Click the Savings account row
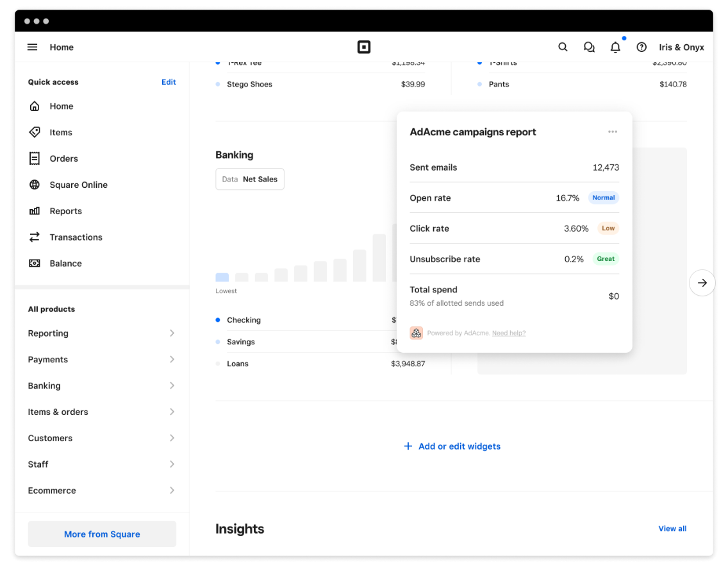The image size is (728, 565). click(x=320, y=342)
